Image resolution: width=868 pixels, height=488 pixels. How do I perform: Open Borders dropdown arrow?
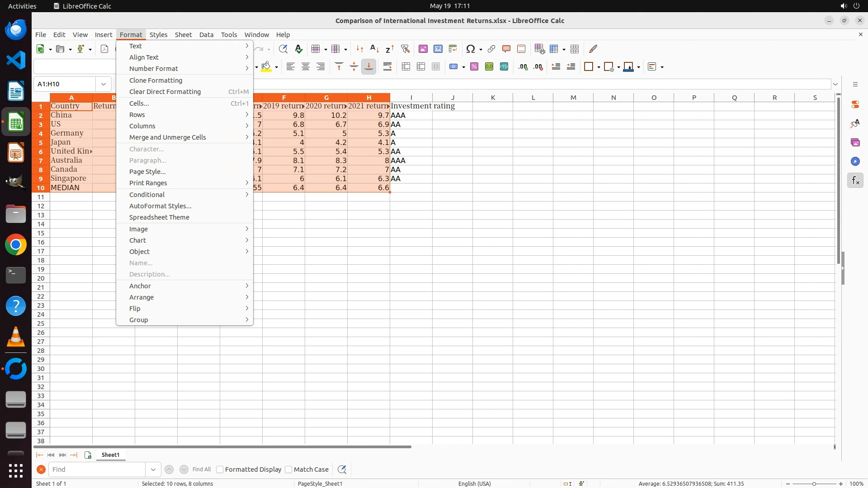599,67
